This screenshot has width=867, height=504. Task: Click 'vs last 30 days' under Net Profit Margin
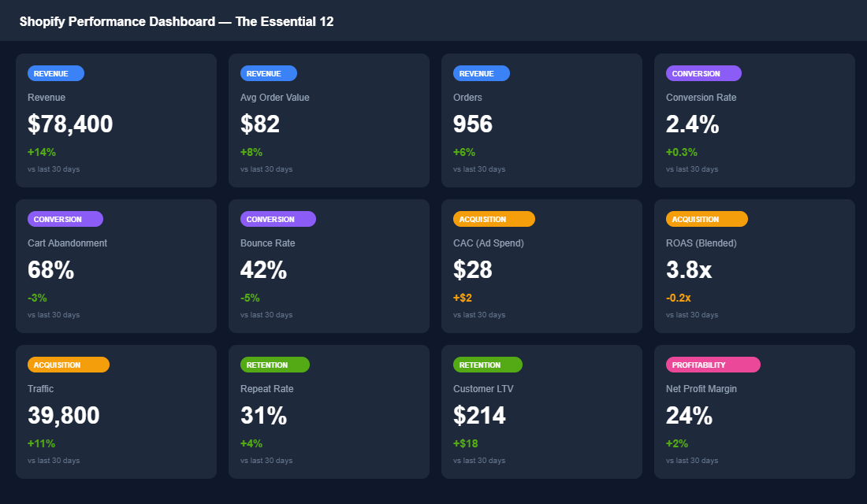[x=692, y=461]
